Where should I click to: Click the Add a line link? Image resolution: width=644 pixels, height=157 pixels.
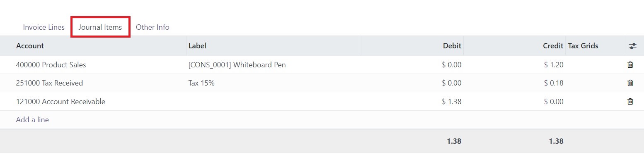tap(32, 120)
